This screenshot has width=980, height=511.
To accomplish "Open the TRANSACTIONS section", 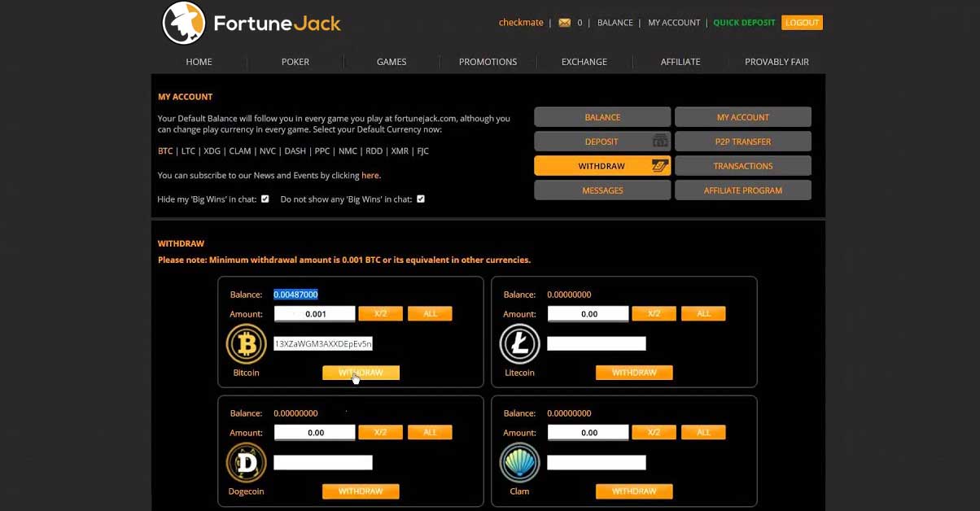I will coord(743,166).
